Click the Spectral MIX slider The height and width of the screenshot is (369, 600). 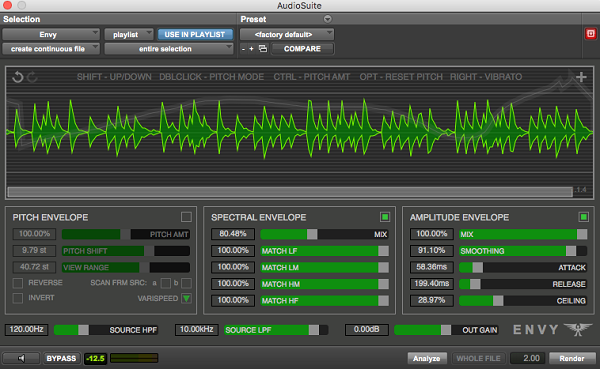[x=324, y=234]
